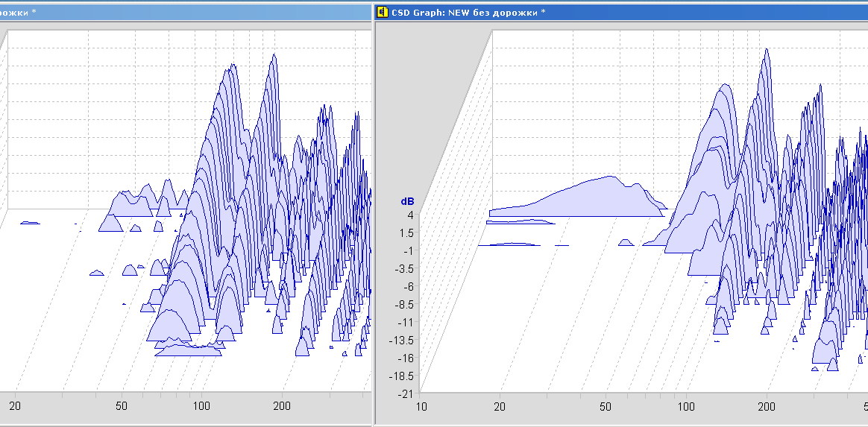Click the -13.5 dB axis value
The width and height of the screenshot is (868, 427).
point(402,340)
